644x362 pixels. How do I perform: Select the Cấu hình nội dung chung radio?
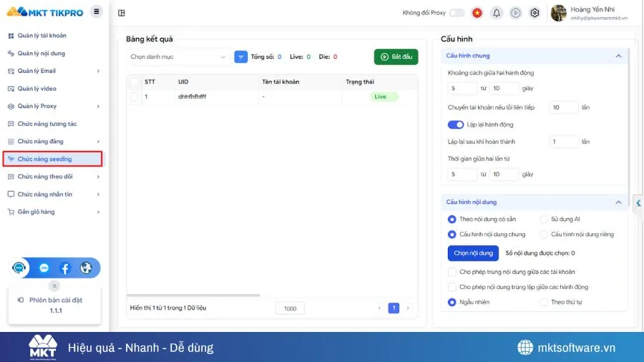452,235
